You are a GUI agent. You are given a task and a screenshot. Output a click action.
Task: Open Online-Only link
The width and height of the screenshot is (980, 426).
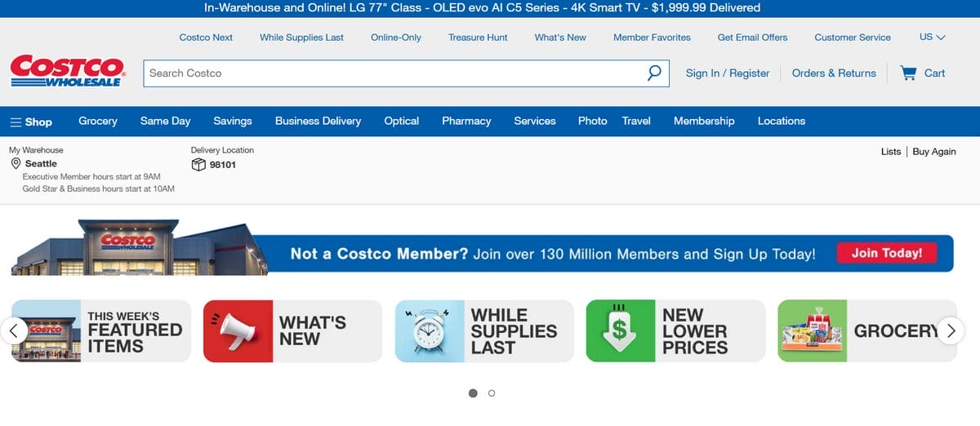396,38
